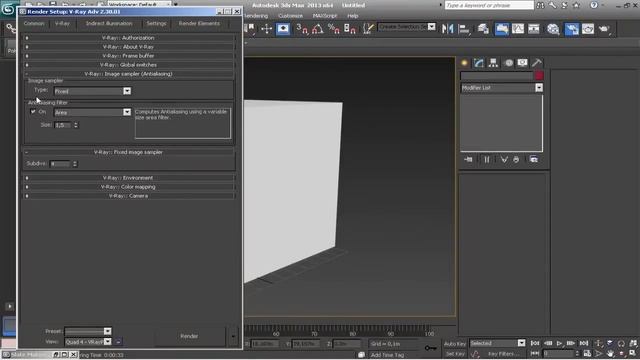640x360 pixels.
Task: Open the Layer Manager icon
Action: coord(483,29)
